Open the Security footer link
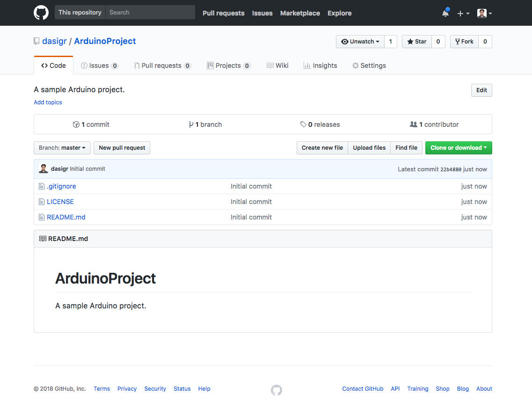 click(x=155, y=389)
